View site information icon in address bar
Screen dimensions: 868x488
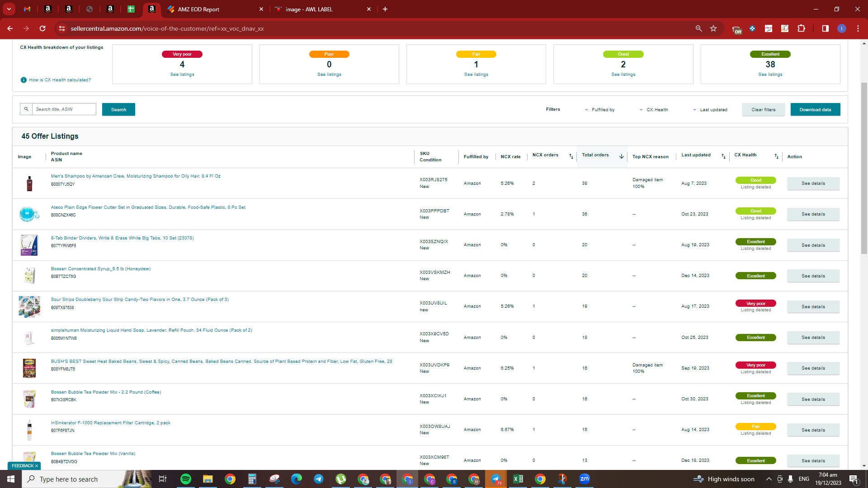(62, 28)
